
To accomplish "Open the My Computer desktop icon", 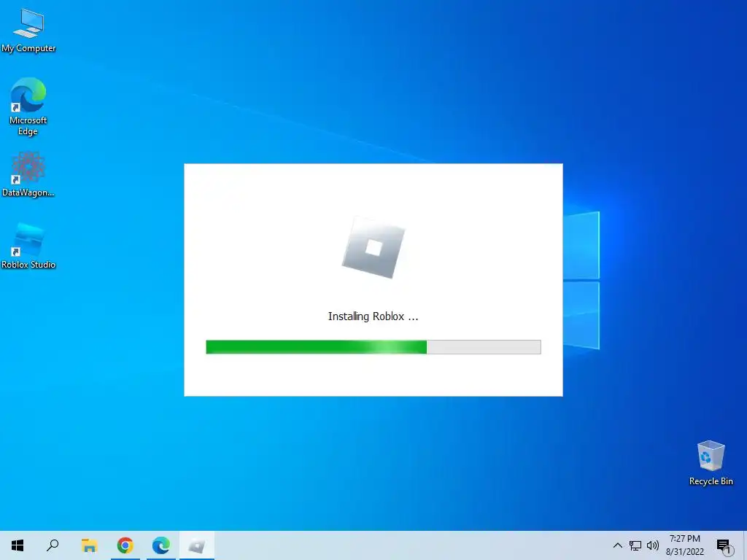I will tap(28, 31).
